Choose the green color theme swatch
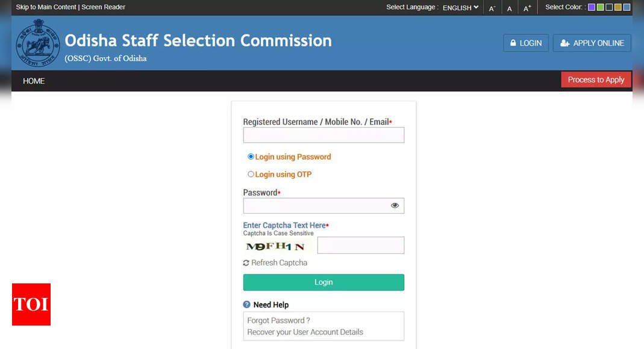Screen dimensions: 644x349 click(x=600, y=7)
